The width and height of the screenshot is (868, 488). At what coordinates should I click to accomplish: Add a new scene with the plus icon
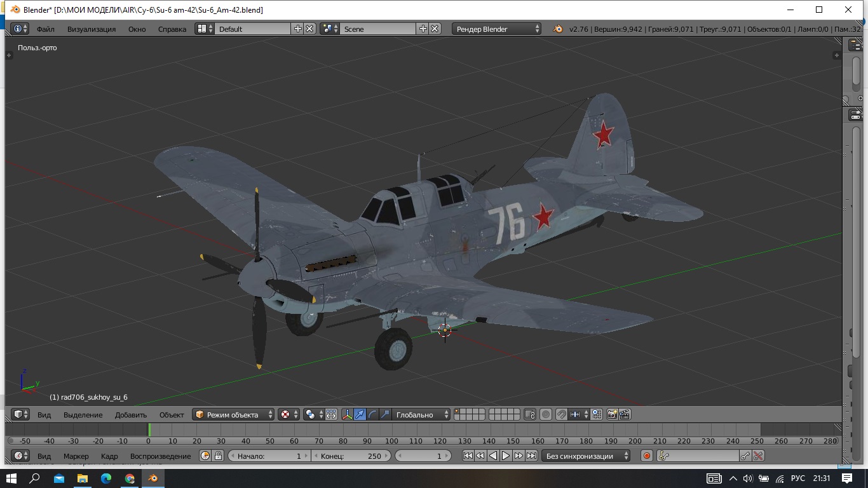click(x=423, y=29)
